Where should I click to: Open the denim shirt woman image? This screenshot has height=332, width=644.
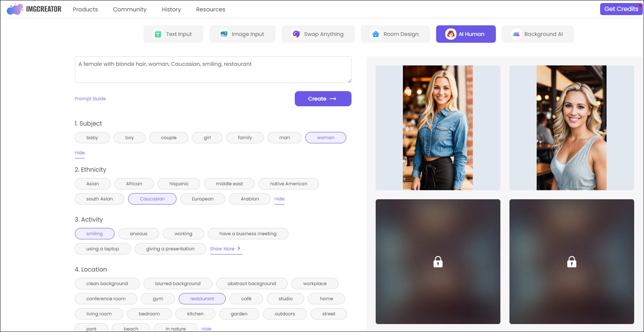pos(438,128)
